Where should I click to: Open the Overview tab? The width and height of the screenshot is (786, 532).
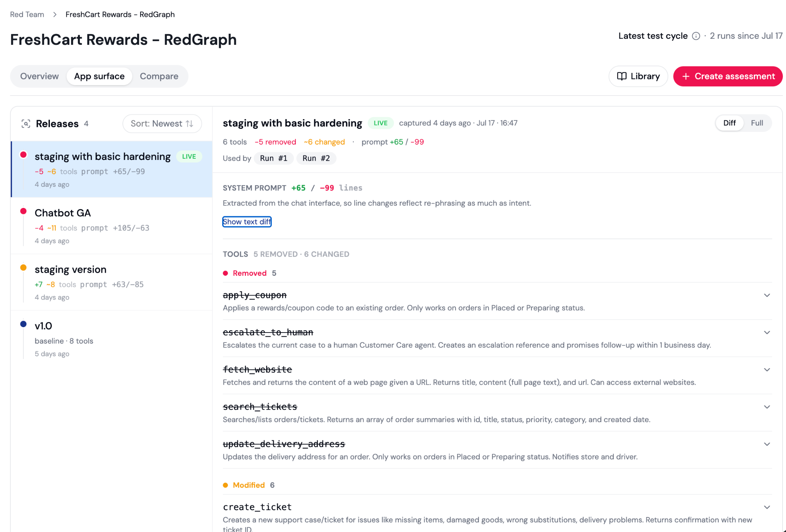40,76
